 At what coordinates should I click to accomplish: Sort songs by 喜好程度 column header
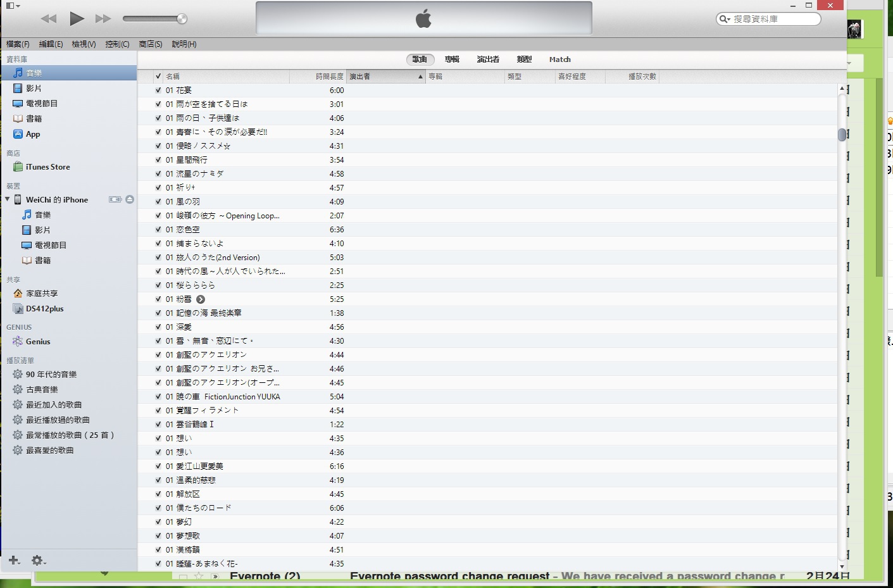[x=580, y=77]
